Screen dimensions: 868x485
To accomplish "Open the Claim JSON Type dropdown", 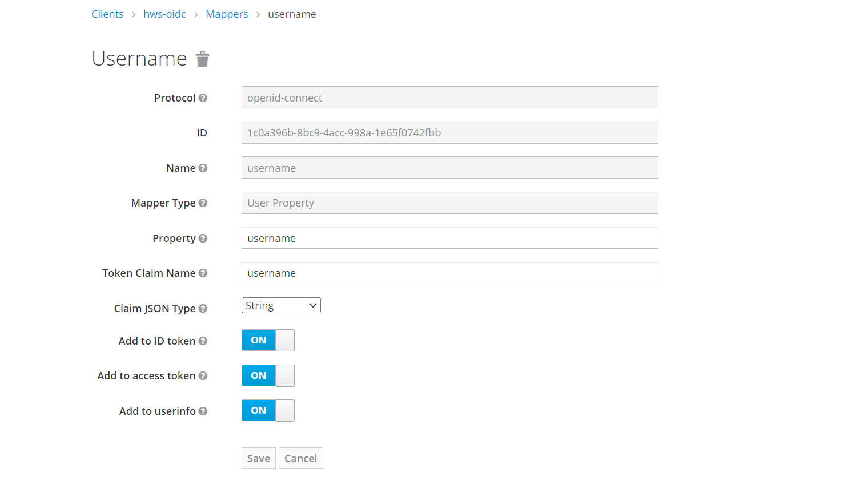I will [x=281, y=306].
